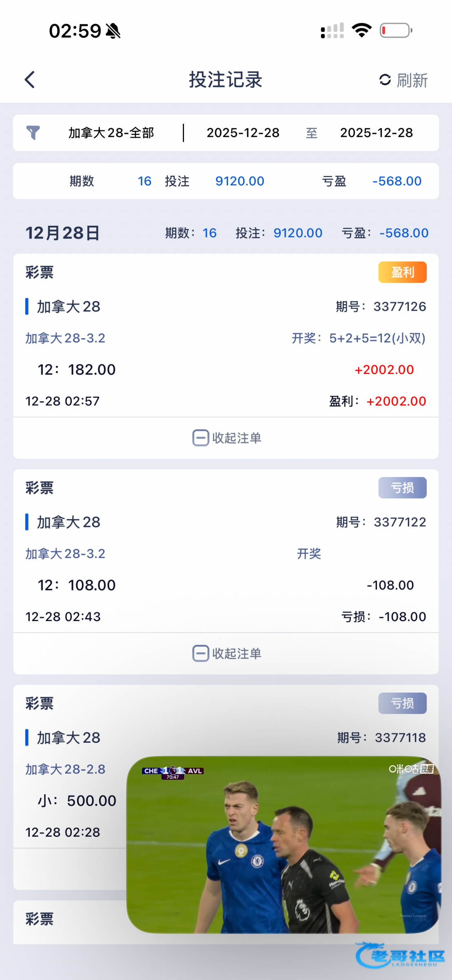Image resolution: width=452 pixels, height=980 pixels.
Task: Tap the funnel filter icon
Action: point(33,133)
